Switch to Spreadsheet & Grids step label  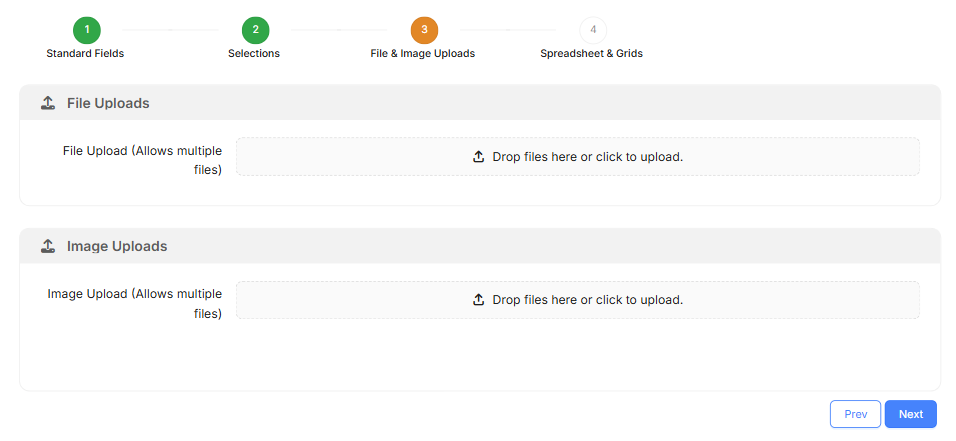point(591,53)
